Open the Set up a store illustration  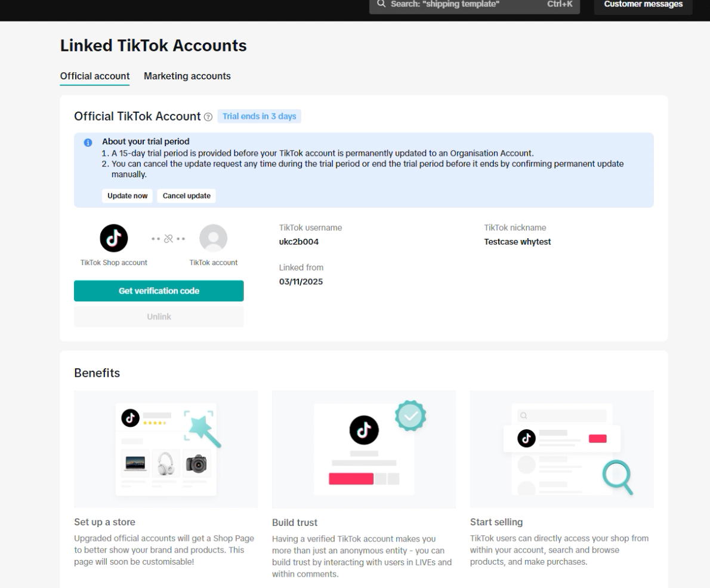166,449
